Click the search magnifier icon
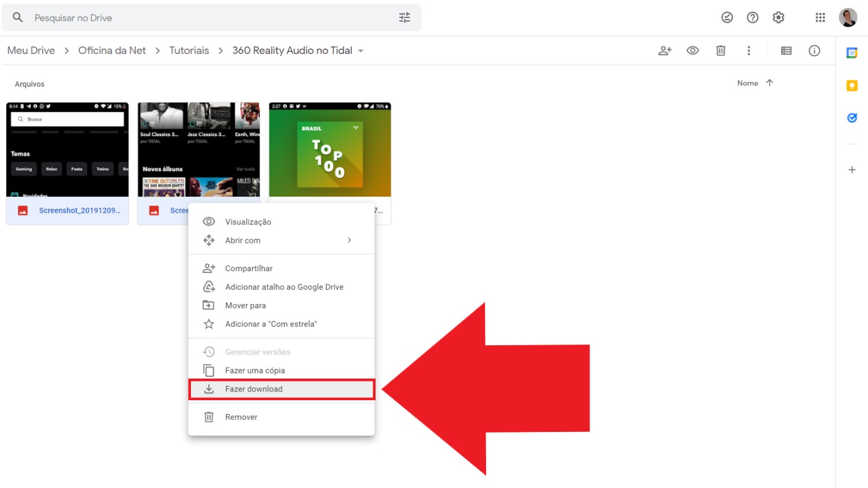The height and width of the screenshot is (488, 868). [18, 17]
